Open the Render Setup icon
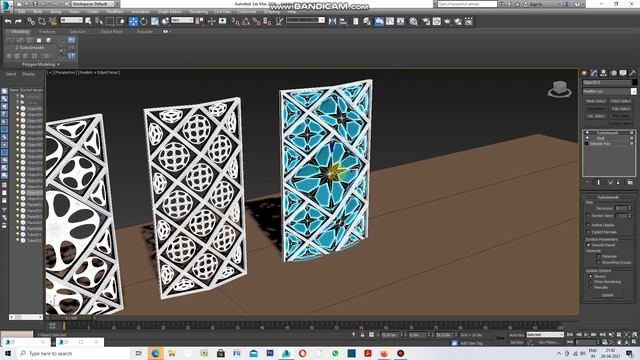Screen dimensions: 640x360 pos(426,21)
